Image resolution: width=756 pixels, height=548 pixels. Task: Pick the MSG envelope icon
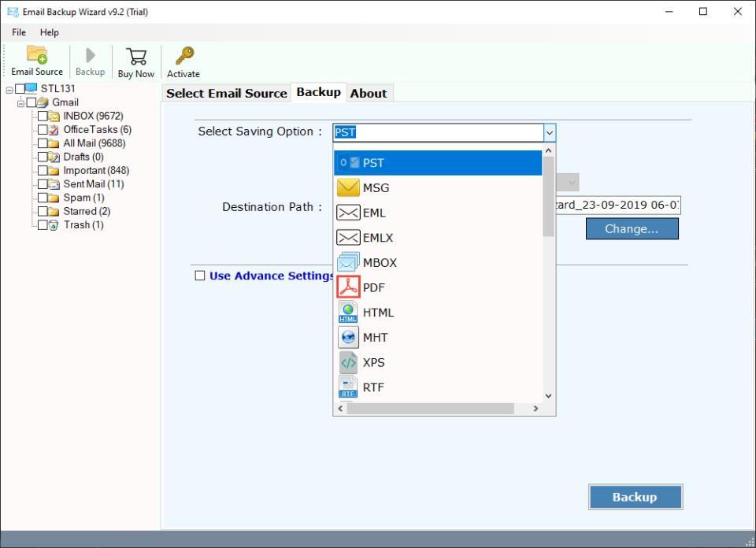pos(347,187)
